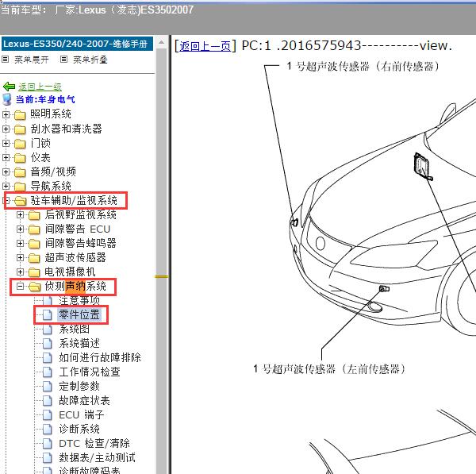This screenshot has width=476, height=474.
Task: Open the 工作情况检查 page
Action: (x=90, y=372)
